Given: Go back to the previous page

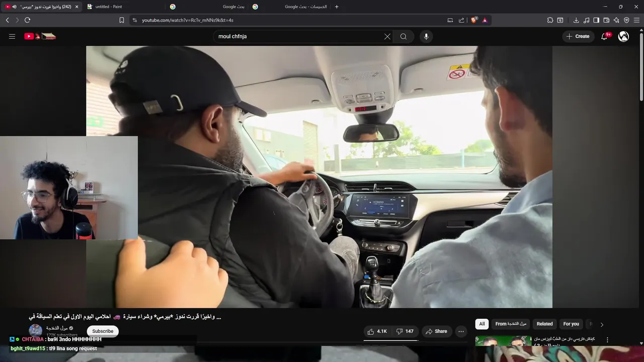Looking at the screenshot, I should pos(7,20).
